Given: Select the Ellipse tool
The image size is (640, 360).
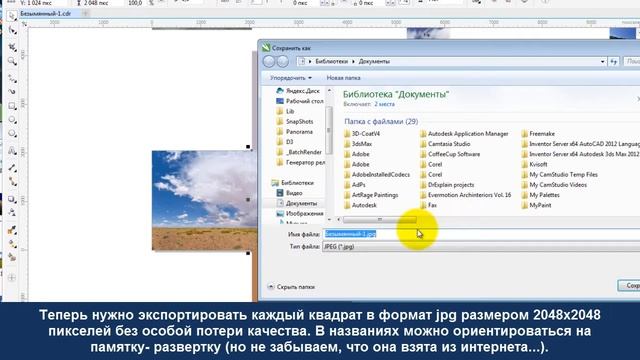Looking at the screenshot, I should click(x=12, y=120).
